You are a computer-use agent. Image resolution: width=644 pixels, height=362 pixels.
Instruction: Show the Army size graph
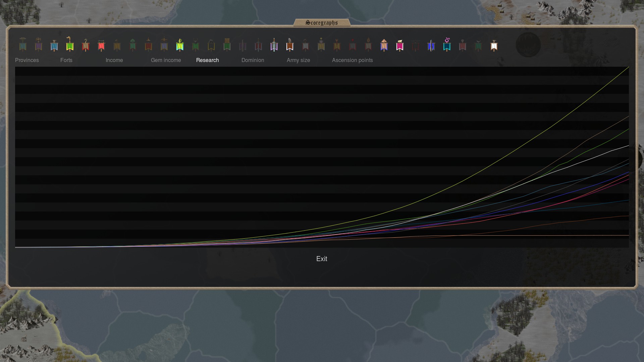pyautogui.click(x=299, y=60)
